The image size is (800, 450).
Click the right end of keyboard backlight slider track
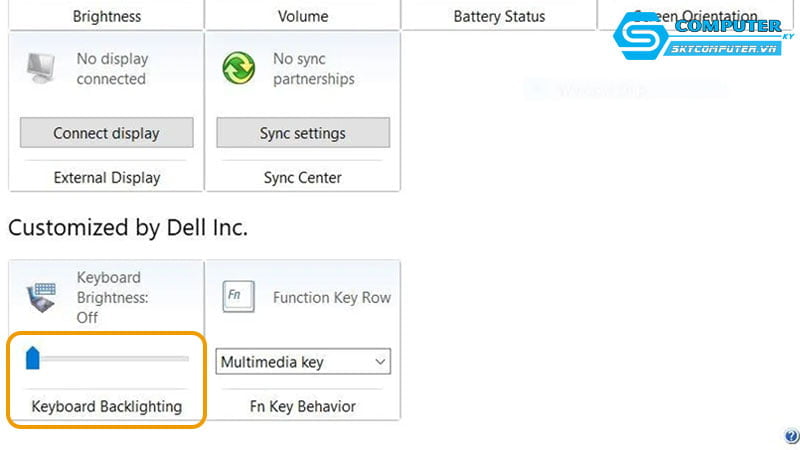pyautogui.click(x=184, y=357)
